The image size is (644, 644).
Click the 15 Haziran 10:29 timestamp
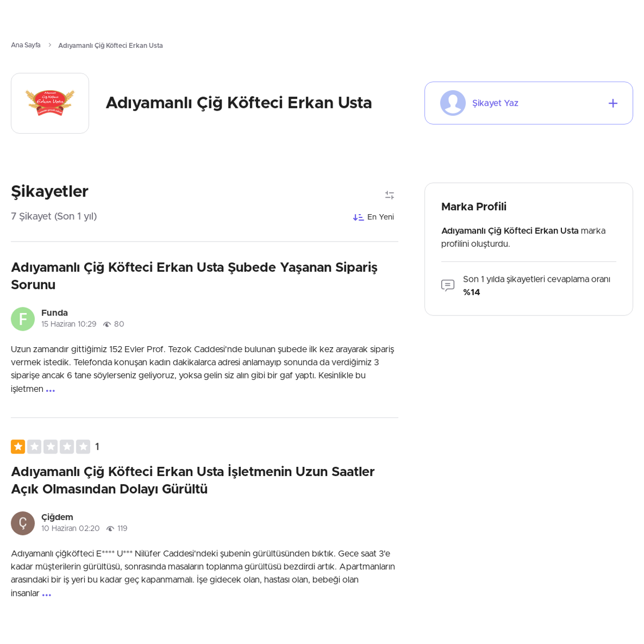pos(69,325)
